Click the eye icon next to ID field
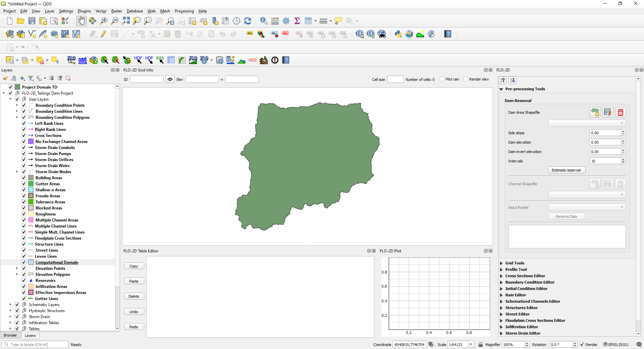This screenshot has height=349, width=644. [x=170, y=80]
